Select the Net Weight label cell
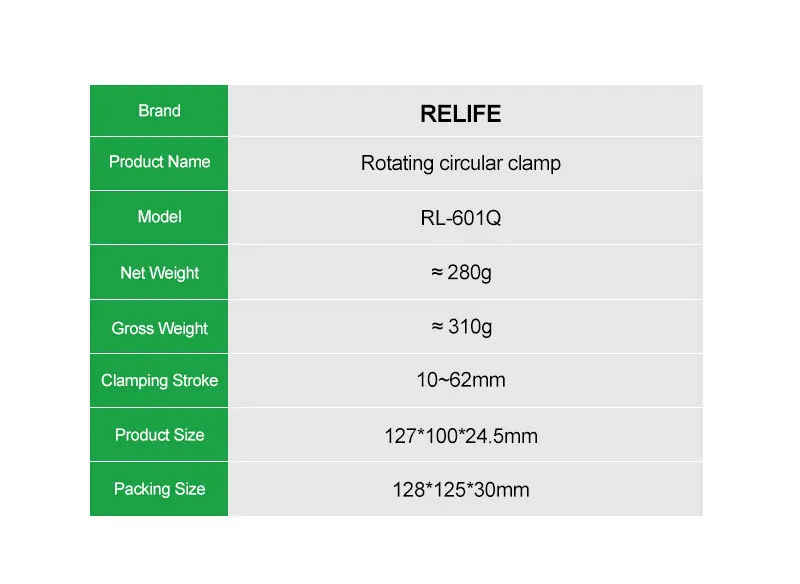This screenshot has width=800, height=584. pos(159,272)
